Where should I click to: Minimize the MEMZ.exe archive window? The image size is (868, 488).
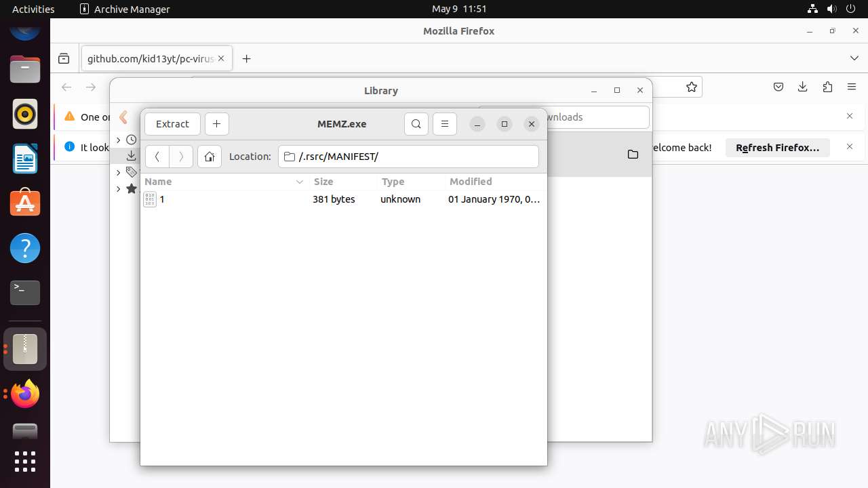477,124
